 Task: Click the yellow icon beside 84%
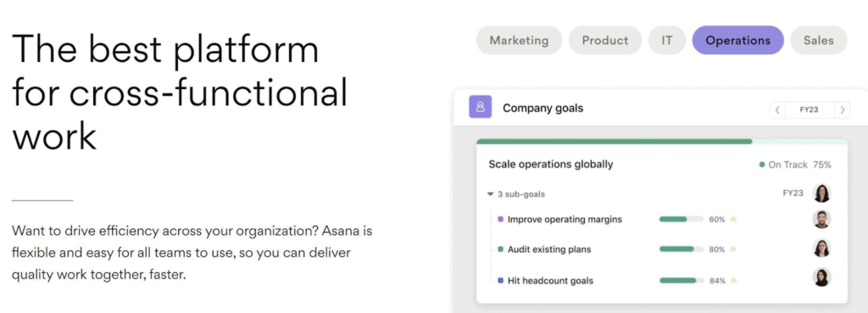pyautogui.click(x=733, y=281)
